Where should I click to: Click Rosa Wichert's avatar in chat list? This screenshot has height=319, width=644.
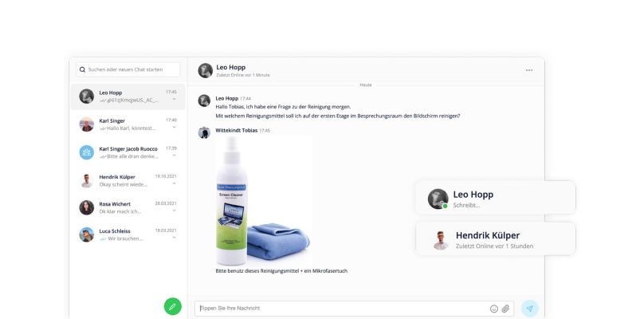[87, 207]
